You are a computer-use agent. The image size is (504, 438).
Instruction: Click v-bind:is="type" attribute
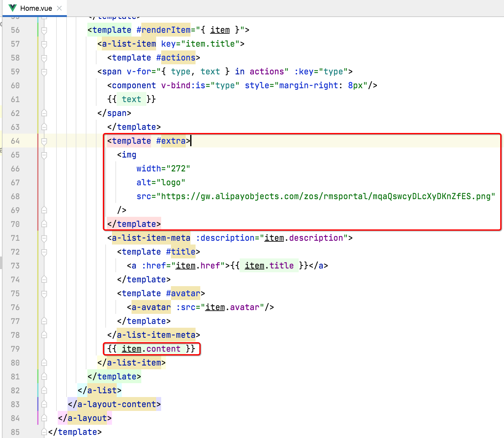[x=200, y=85]
